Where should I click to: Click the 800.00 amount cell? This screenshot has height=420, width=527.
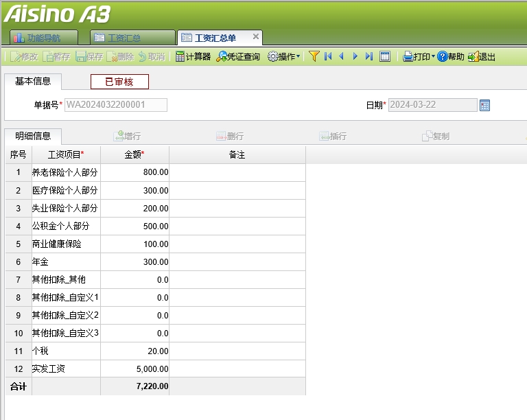pos(134,173)
